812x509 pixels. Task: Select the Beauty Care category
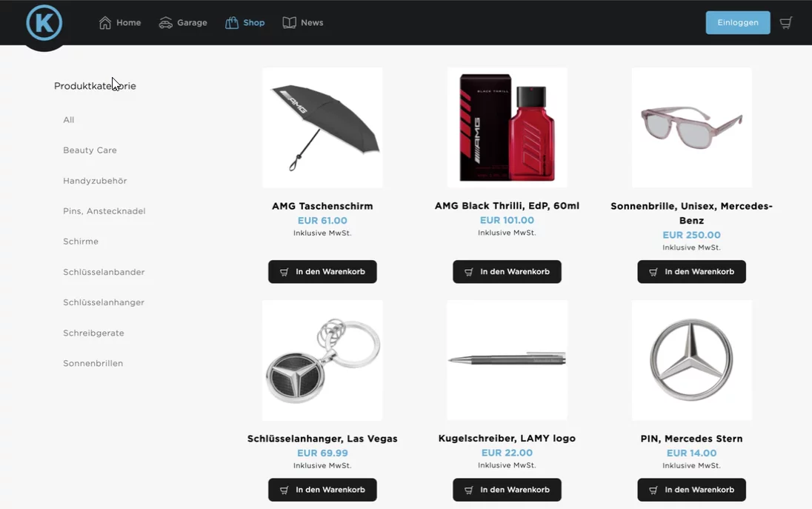90,150
